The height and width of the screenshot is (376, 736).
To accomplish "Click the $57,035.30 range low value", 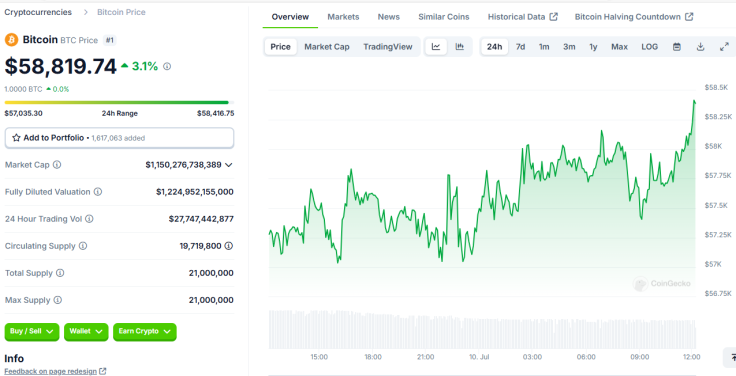I will tap(23, 114).
